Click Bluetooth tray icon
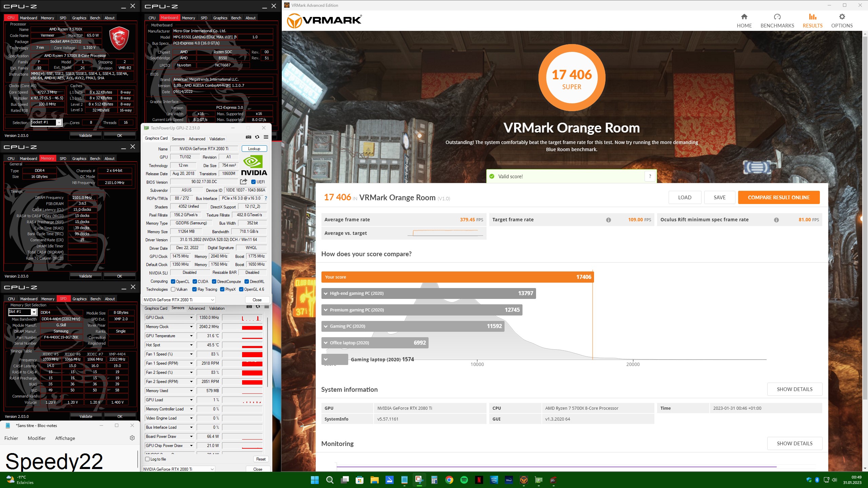The image size is (868, 488). (817, 480)
